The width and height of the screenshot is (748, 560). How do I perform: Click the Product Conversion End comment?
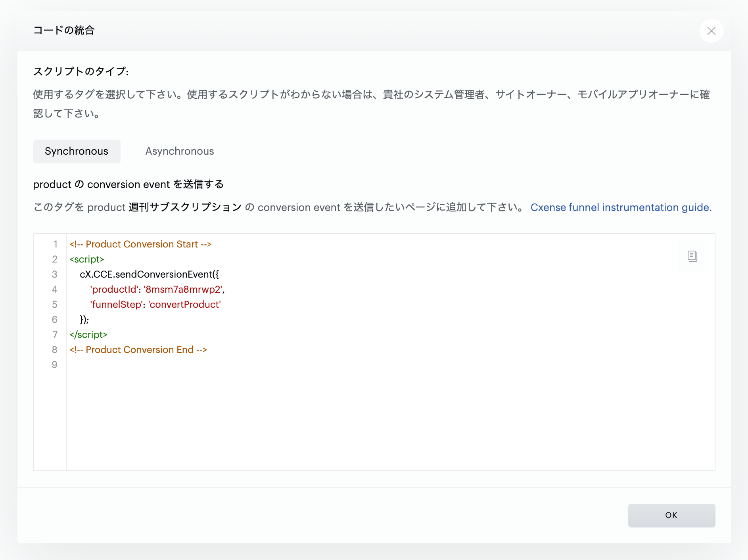click(138, 350)
